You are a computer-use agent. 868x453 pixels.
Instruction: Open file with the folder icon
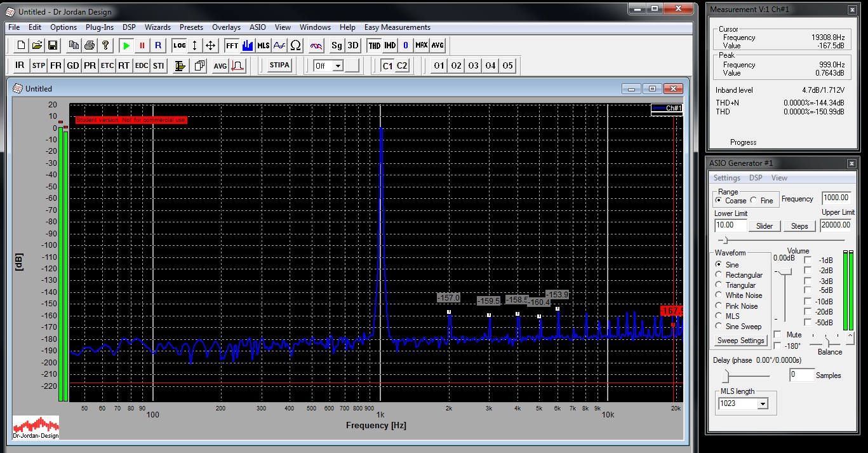coord(37,45)
